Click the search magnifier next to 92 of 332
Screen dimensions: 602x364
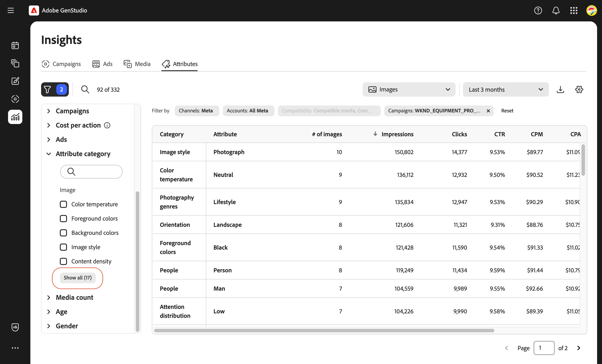[85, 89]
